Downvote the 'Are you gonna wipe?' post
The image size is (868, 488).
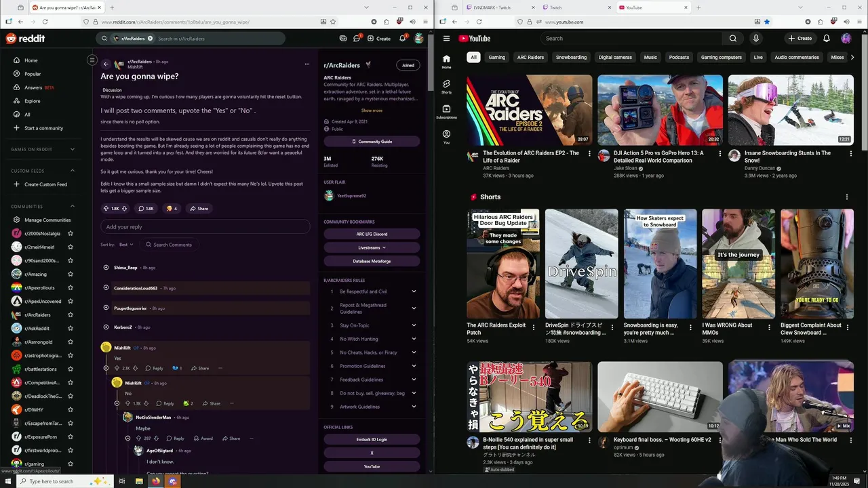[x=124, y=209]
